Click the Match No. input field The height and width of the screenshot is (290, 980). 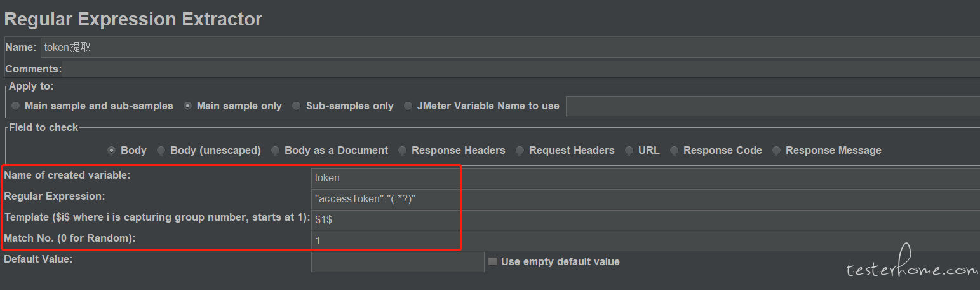coord(645,241)
